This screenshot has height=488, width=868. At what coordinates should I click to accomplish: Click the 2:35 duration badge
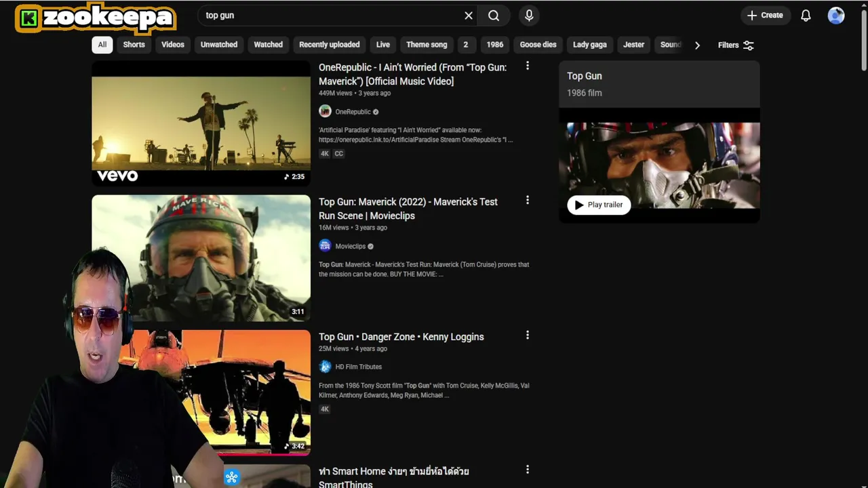(294, 176)
